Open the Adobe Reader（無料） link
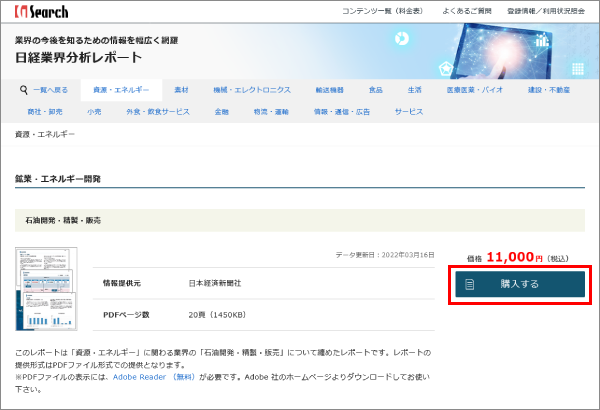The image size is (600, 410). 154,377
